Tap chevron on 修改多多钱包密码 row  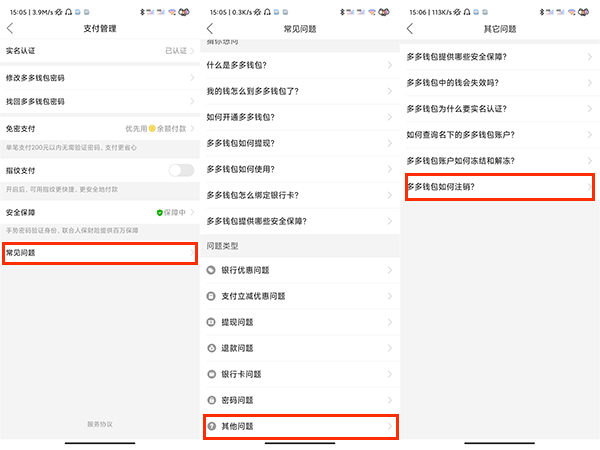click(191, 77)
